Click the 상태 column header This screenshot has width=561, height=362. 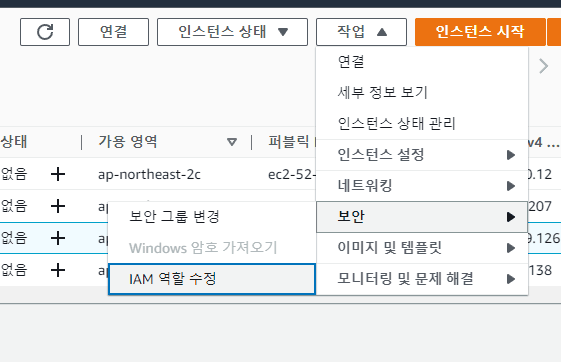point(14,142)
